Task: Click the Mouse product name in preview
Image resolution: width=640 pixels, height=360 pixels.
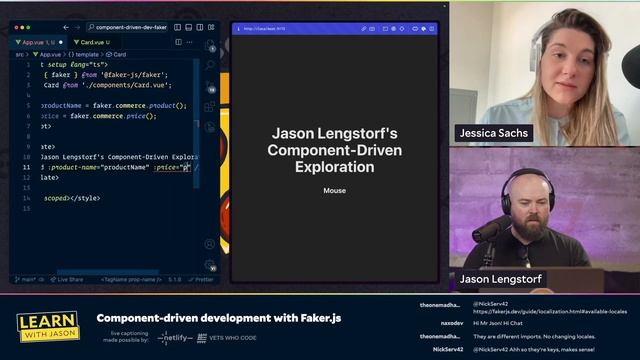Action: [335, 191]
